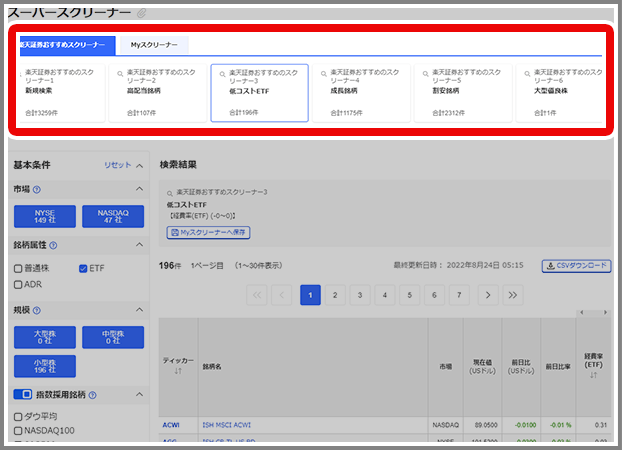Toggle the 指数採用銘柄 switch
This screenshot has height=450, width=622.
[x=22, y=395]
